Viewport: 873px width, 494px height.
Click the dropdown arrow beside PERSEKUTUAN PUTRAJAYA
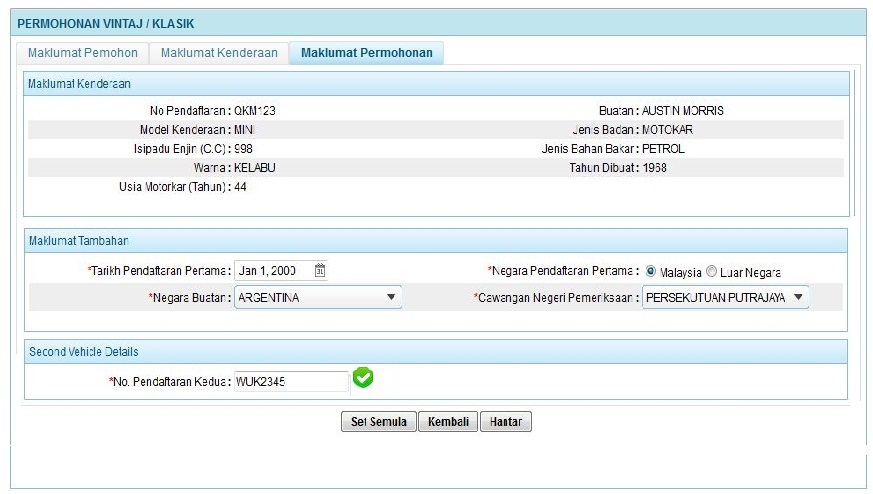tap(798, 297)
